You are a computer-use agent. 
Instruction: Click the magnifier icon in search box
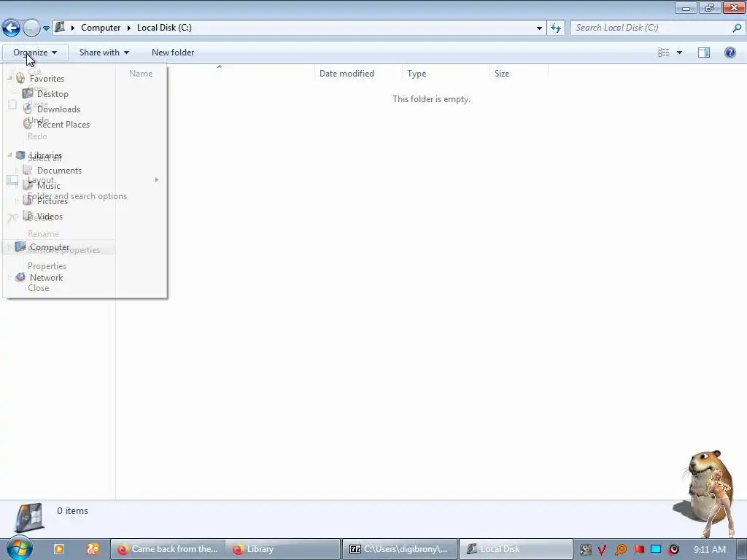[737, 28]
